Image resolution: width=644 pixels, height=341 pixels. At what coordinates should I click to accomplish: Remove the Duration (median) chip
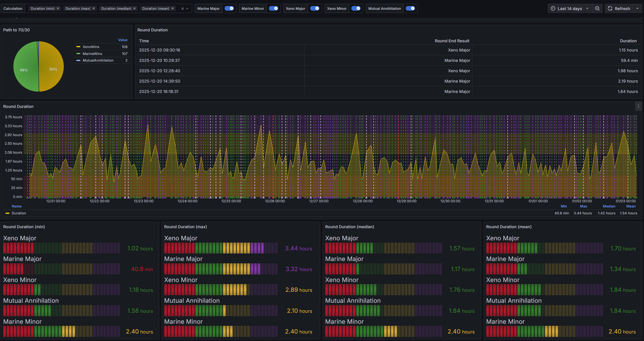coord(135,9)
